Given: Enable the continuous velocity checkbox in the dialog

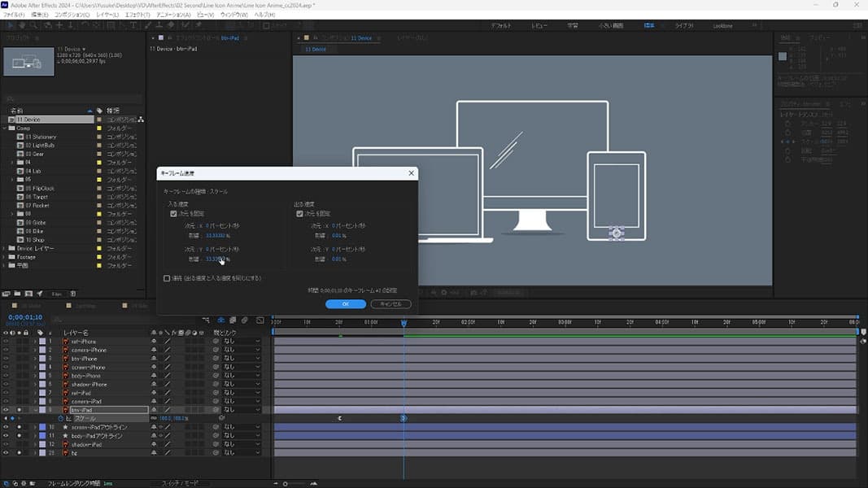Looking at the screenshot, I should [x=167, y=278].
